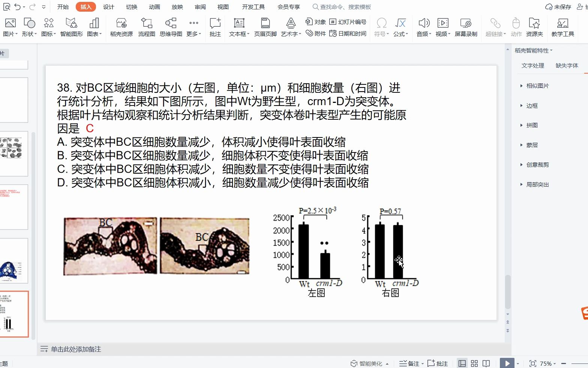588x368 pixels.
Task: Expand the 相似图片 section
Action: tap(535, 86)
